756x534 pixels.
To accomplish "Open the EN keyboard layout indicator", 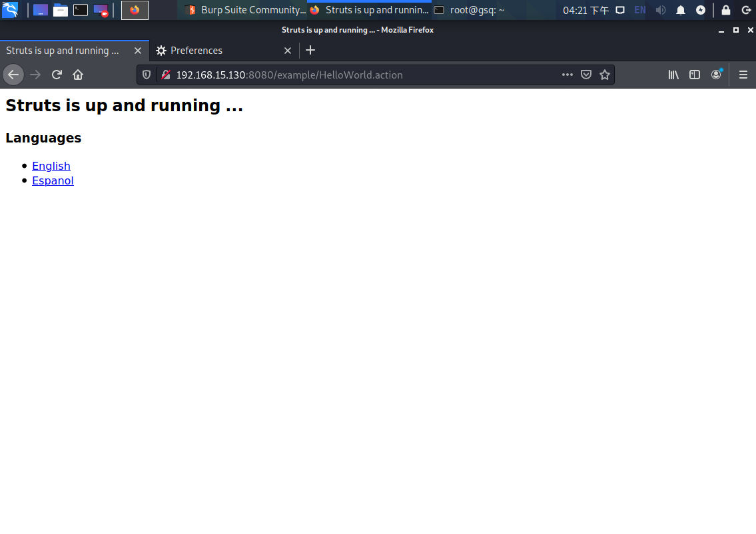I will point(639,10).
